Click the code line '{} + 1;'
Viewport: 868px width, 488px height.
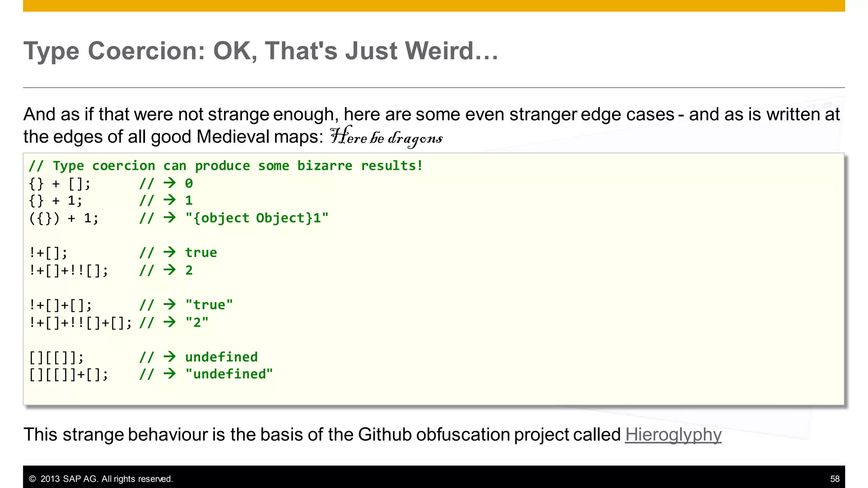click(x=56, y=200)
